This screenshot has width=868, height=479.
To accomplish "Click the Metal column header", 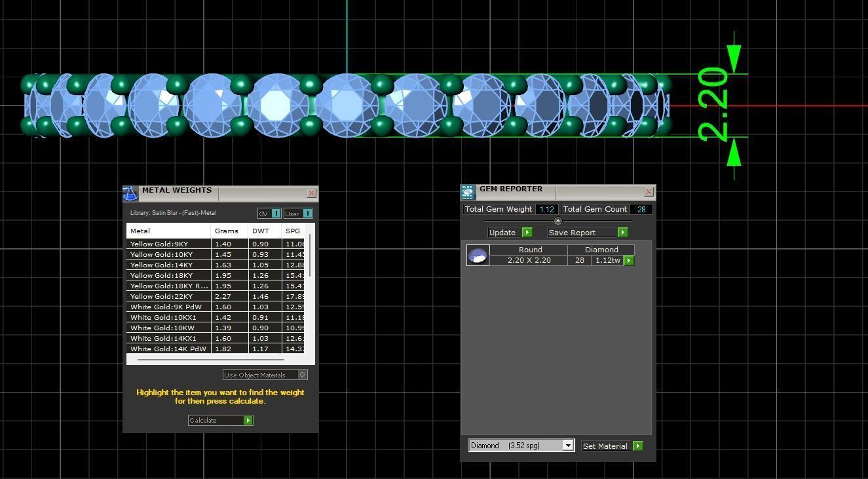I will click(x=169, y=231).
